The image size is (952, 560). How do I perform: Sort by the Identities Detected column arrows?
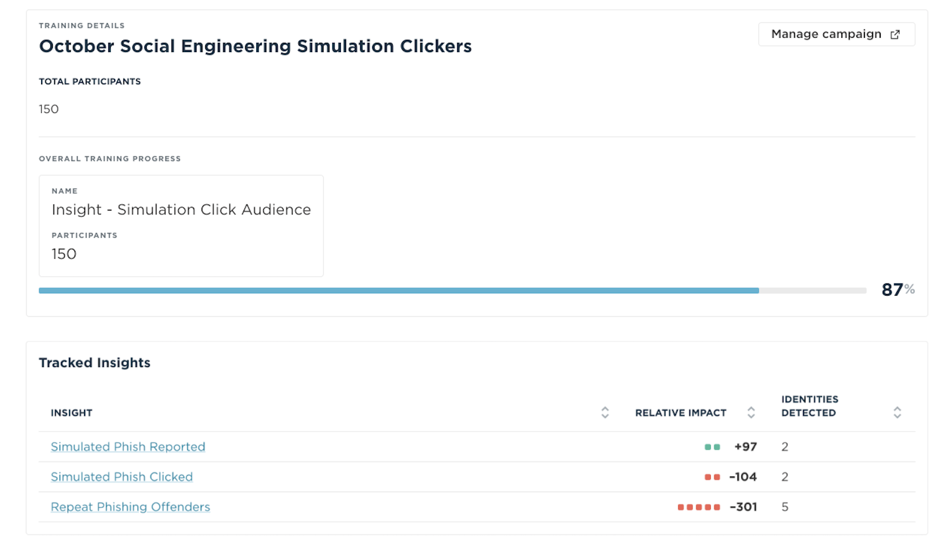897,413
